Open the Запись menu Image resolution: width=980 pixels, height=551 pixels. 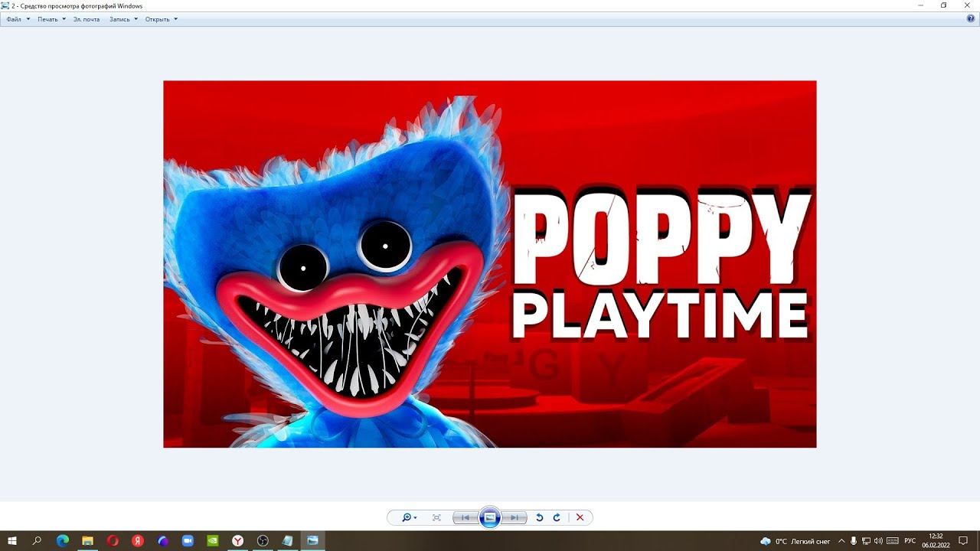tap(123, 19)
